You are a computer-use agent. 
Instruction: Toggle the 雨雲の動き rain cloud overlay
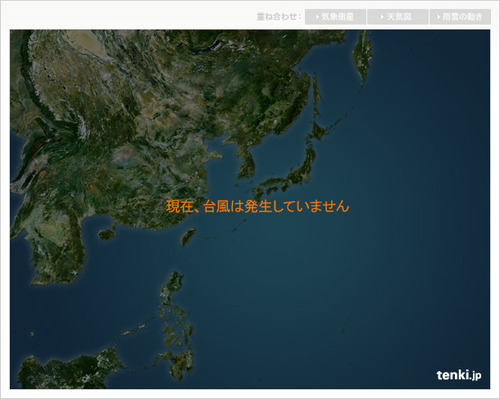460,17
